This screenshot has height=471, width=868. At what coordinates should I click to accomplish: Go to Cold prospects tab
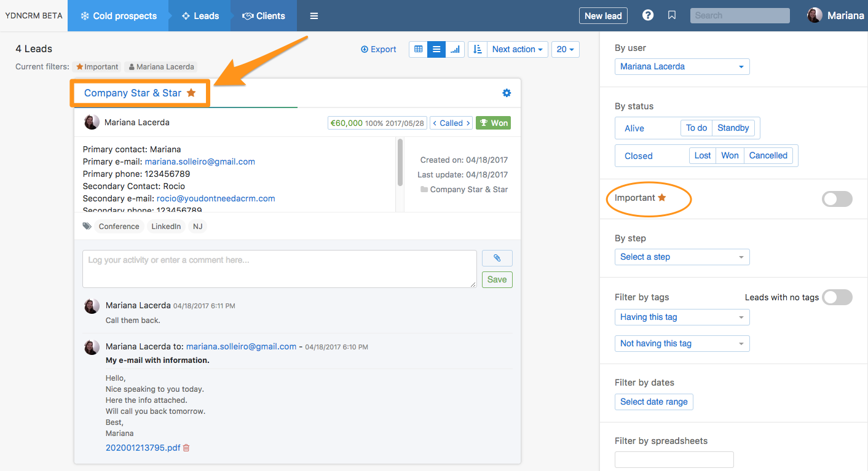coord(118,16)
